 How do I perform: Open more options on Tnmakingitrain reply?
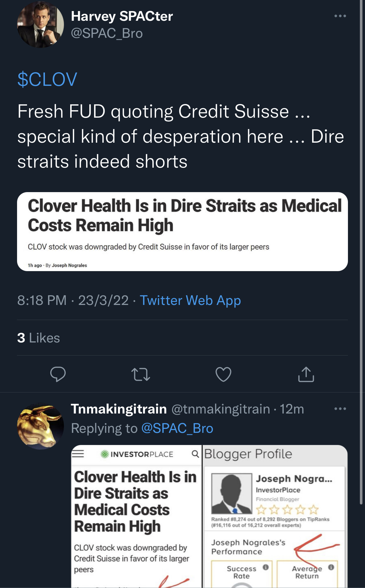340,409
